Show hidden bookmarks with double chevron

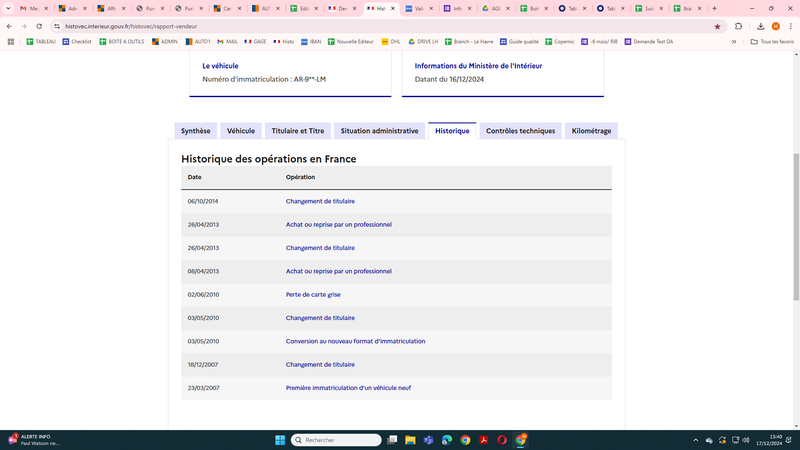tap(734, 42)
